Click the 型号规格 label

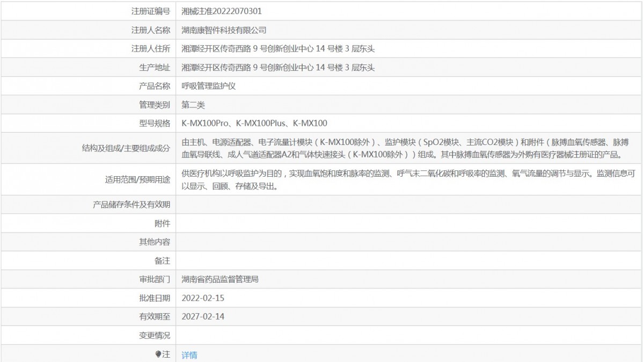[155, 123]
